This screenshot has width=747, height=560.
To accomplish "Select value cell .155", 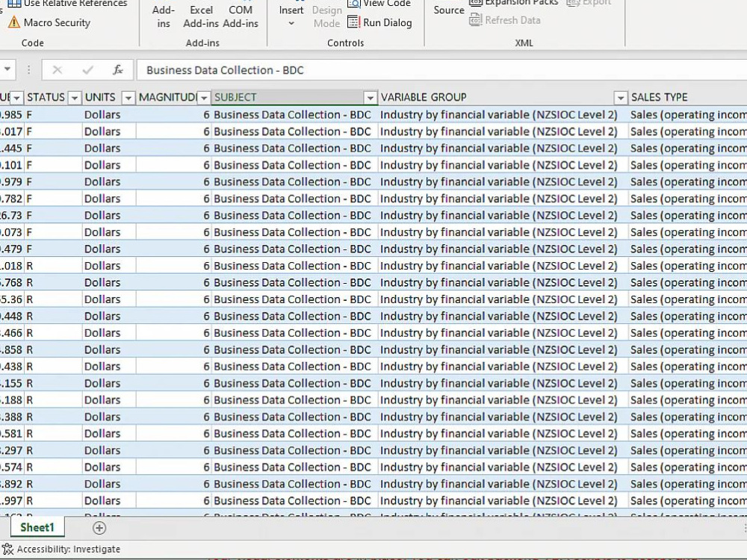I will coord(12,383).
